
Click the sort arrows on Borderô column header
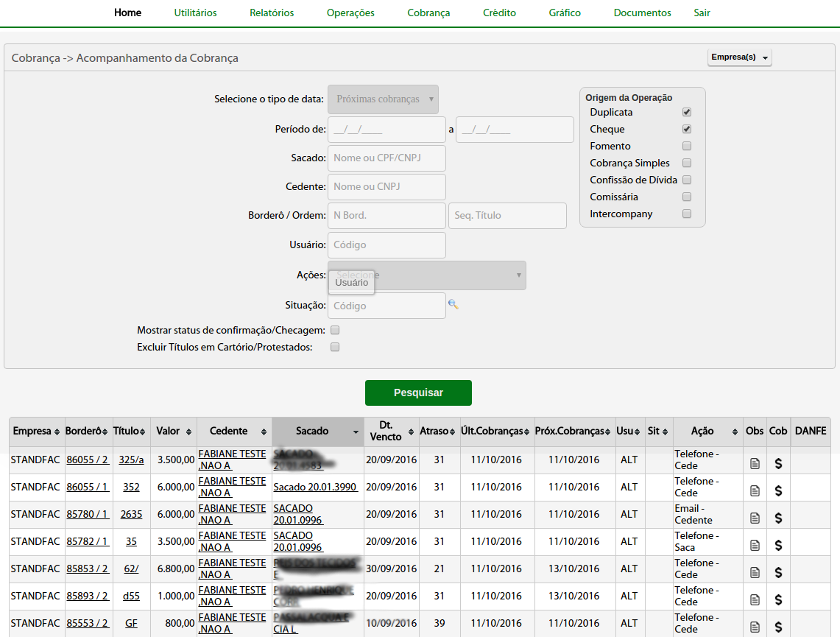105,432
